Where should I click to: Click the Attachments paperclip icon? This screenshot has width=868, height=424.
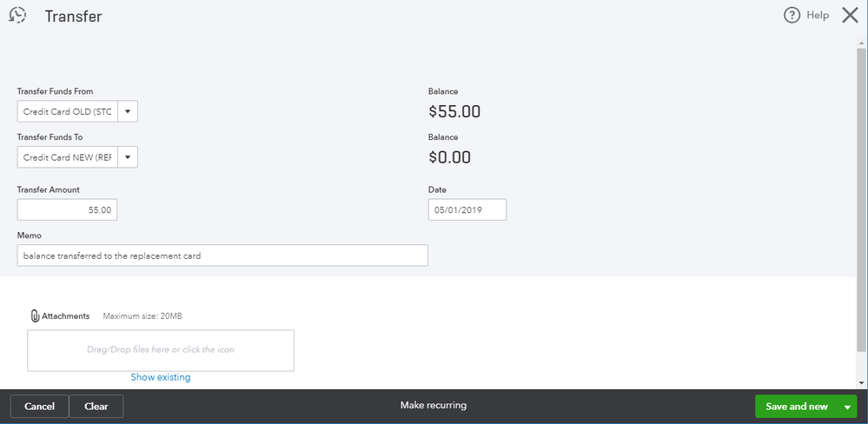pyautogui.click(x=36, y=316)
